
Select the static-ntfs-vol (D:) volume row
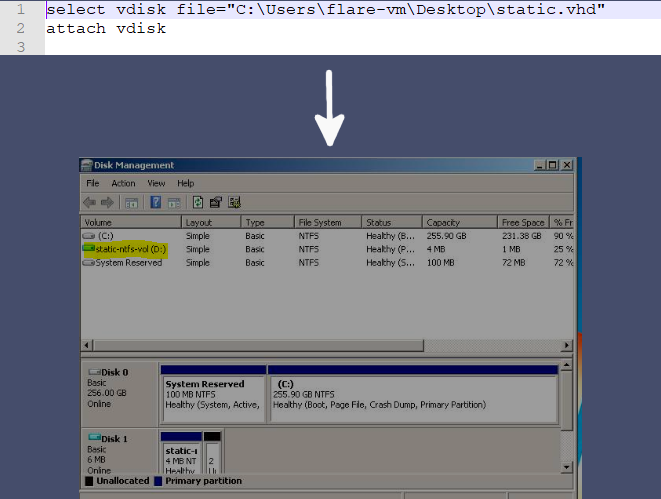[124, 249]
